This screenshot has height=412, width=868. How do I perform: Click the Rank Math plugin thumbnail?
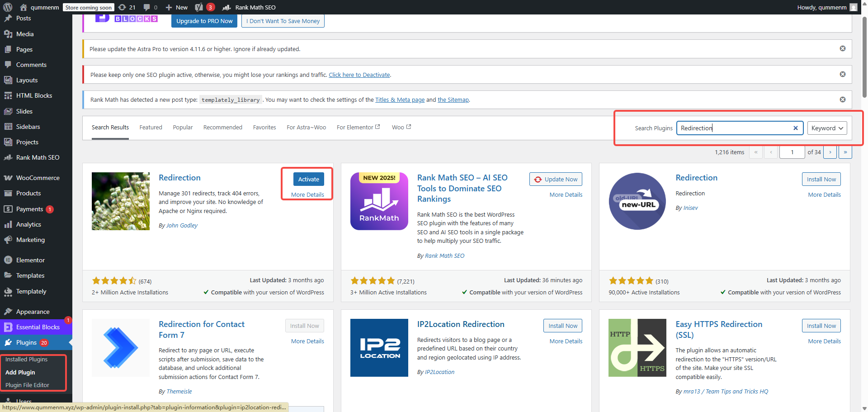click(x=379, y=201)
